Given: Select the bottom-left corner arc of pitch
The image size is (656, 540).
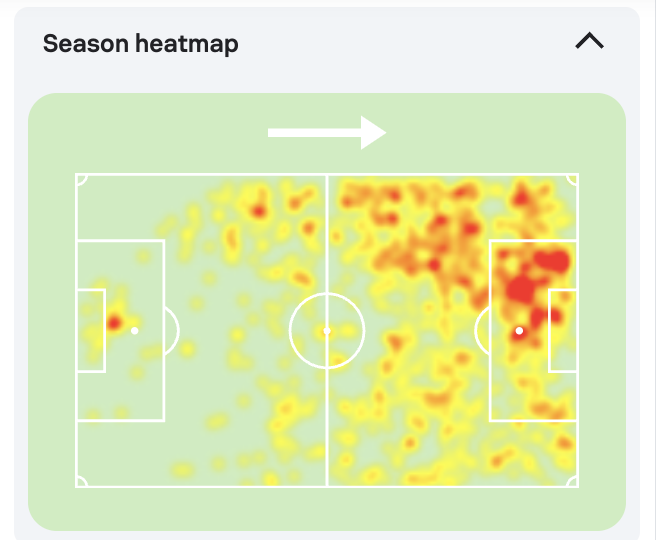Looking at the screenshot, I should (82, 481).
